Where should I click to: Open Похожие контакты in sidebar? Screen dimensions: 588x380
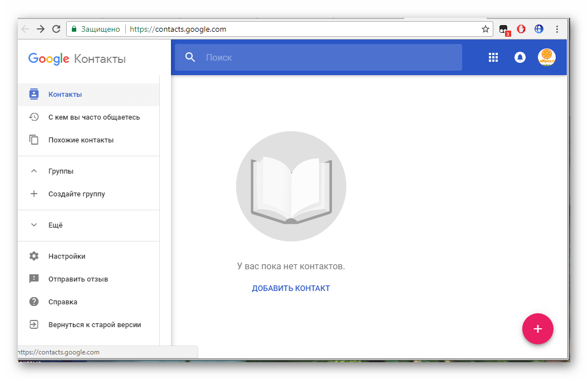click(81, 140)
